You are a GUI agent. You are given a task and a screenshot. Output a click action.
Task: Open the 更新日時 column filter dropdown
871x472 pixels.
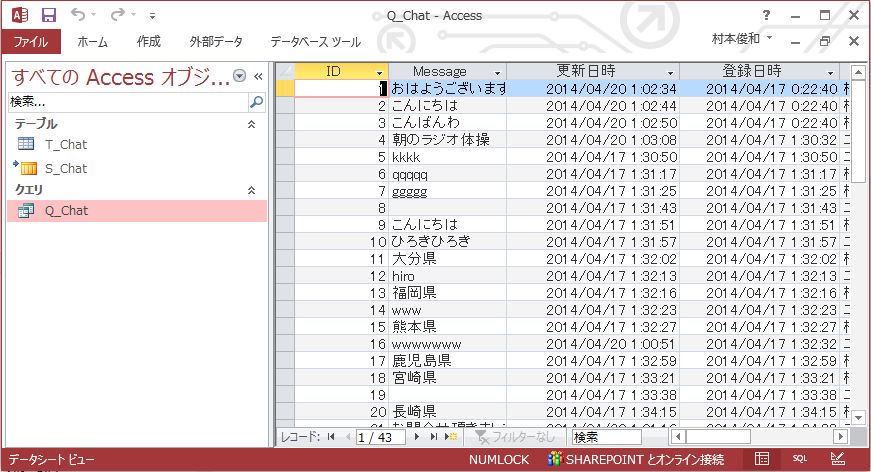pos(669,72)
